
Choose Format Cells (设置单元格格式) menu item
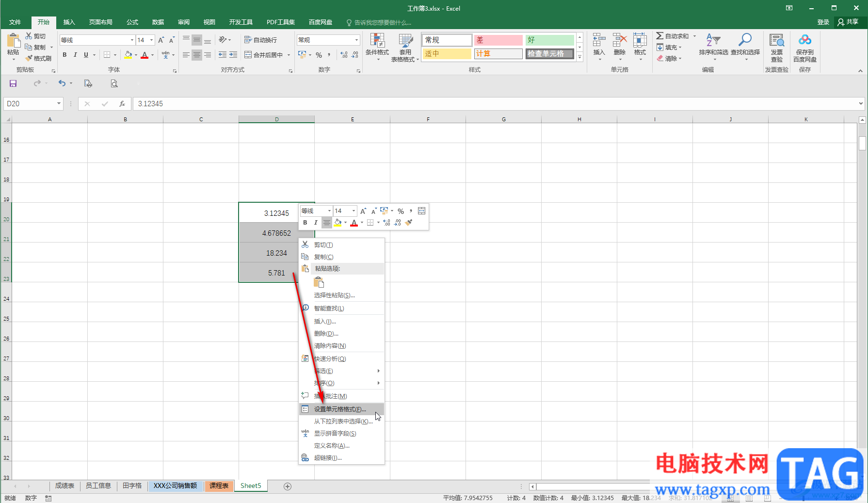341,409
